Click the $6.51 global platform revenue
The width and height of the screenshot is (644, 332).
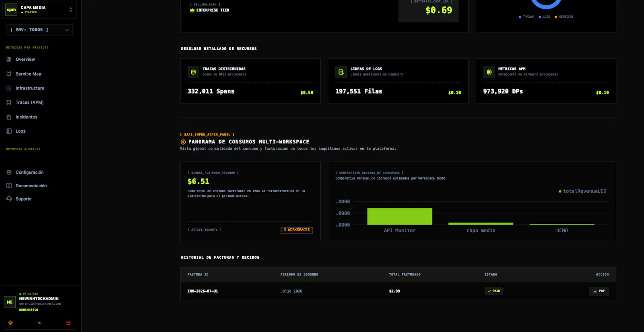point(198,182)
